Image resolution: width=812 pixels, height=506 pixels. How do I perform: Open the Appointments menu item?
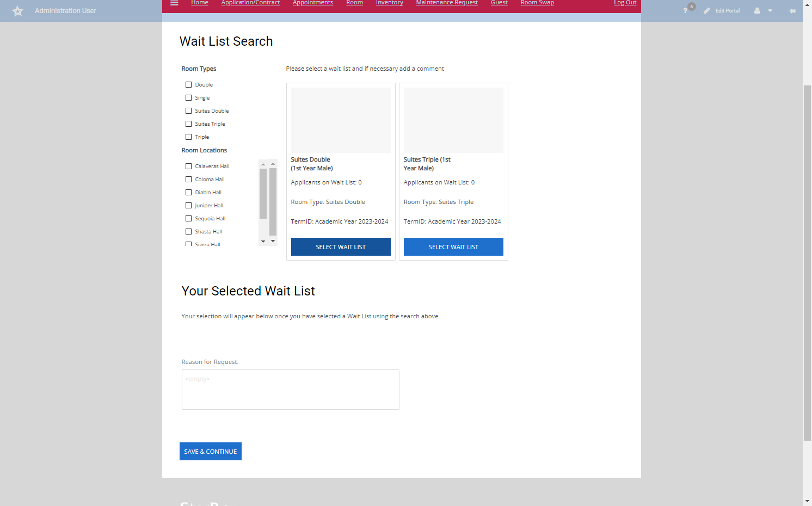pyautogui.click(x=313, y=3)
